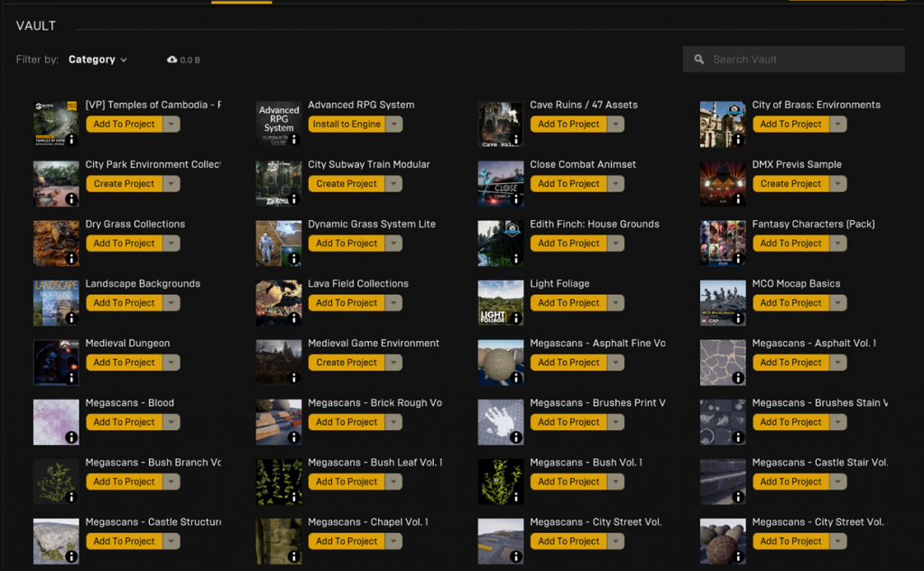Add Edith Finch House Grounds to project
Image resolution: width=924 pixels, height=571 pixels.
click(x=568, y=244)
